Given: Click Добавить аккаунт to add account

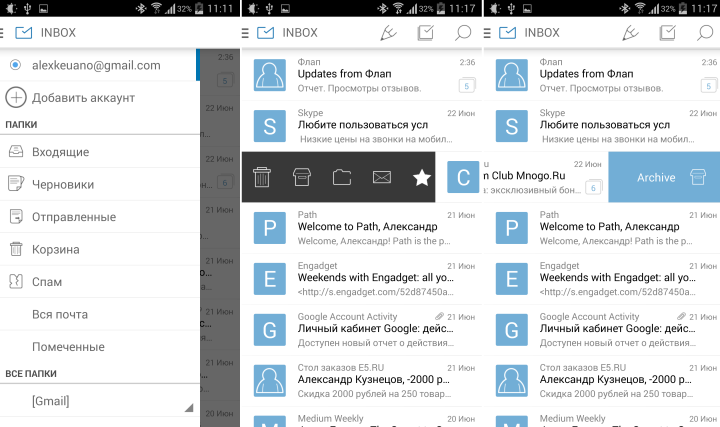Looking at the screenshot, I should (83, 97).
